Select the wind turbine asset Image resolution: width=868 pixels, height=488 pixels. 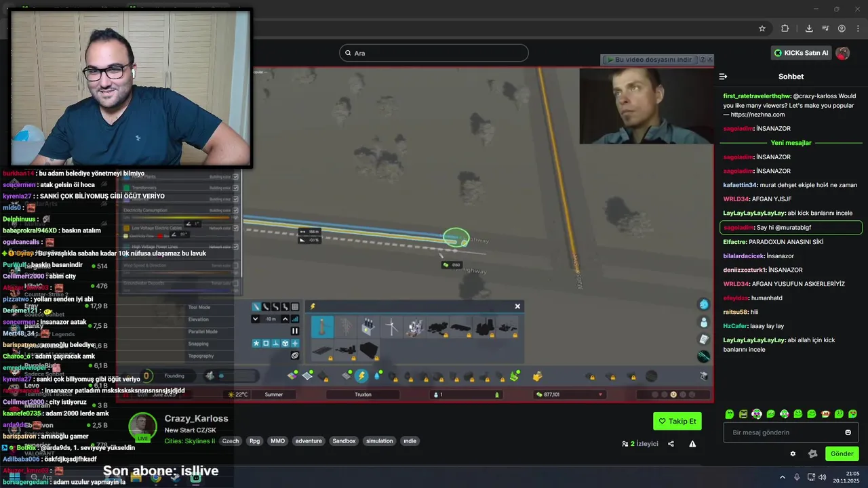click(391, 327)
